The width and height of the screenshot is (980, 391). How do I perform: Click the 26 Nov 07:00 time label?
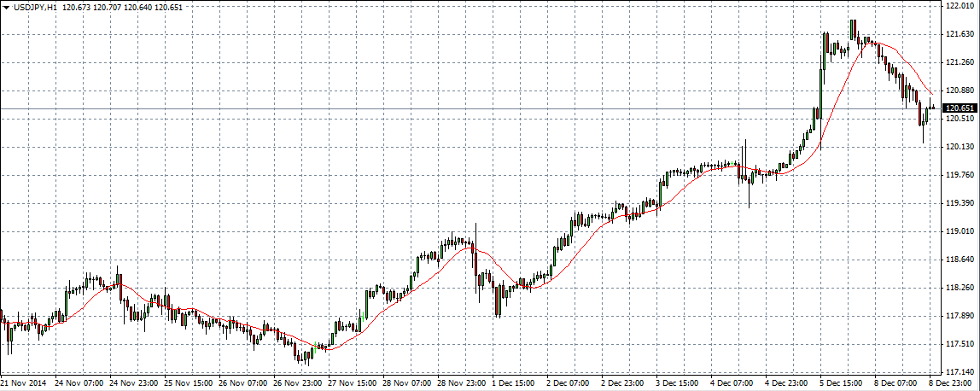[x=242, y=382]
